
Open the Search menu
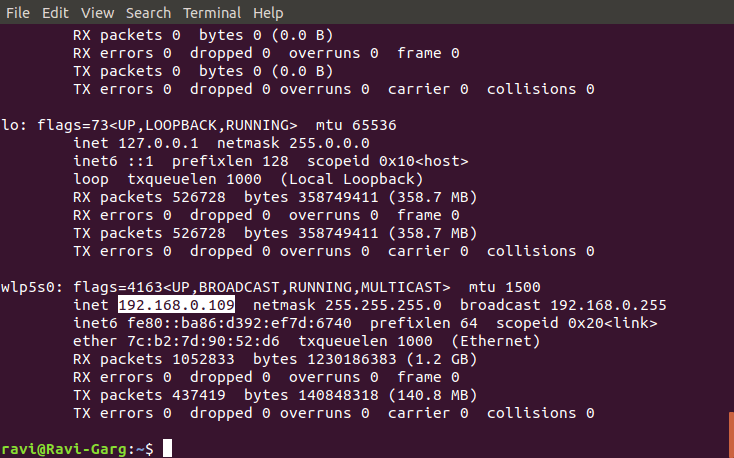148,13
